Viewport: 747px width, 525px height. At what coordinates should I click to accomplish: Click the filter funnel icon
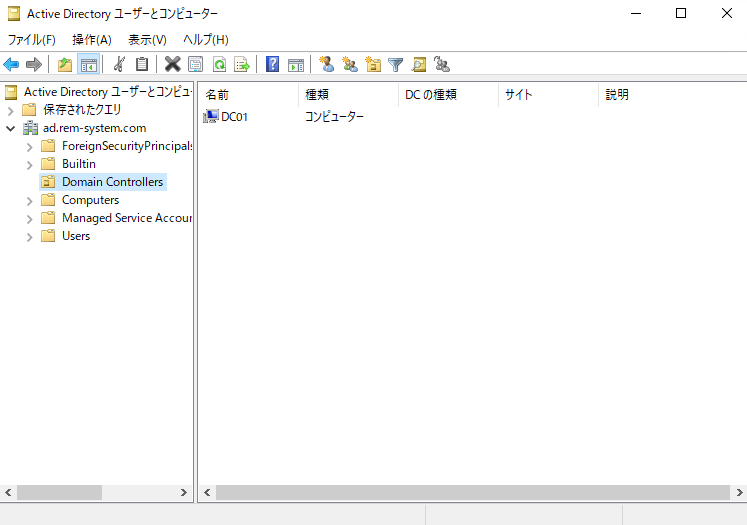pos(396,65)
